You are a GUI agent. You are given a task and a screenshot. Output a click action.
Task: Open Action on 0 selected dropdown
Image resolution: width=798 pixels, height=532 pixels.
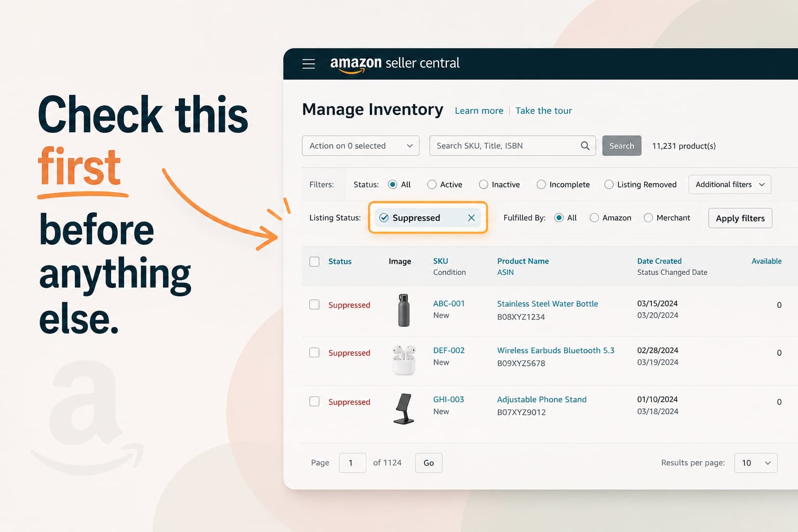pos(361,146)
